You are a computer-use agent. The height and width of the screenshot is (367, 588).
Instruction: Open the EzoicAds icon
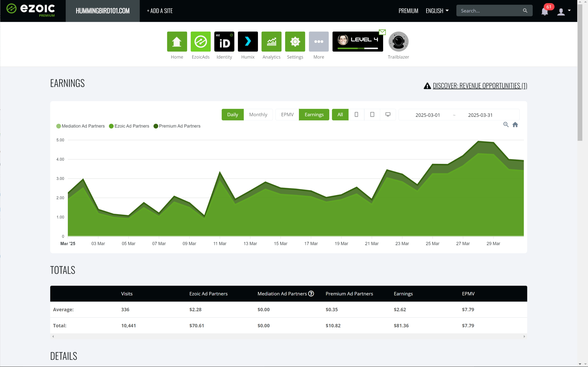201,42
